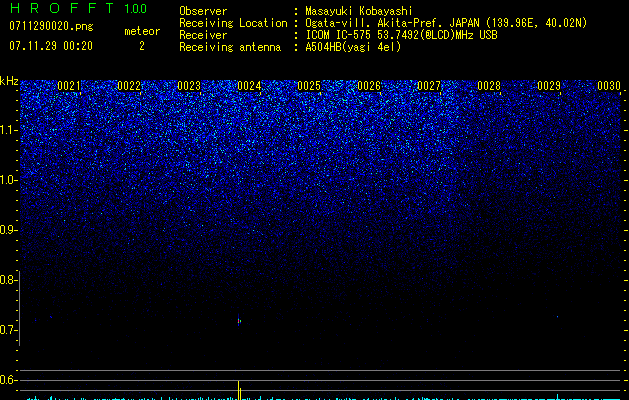Image resolution: width=629 pixels, height=400 pixels.
Task: Click the 0.8 kHz axis label
Action: (x=8, y=280)
